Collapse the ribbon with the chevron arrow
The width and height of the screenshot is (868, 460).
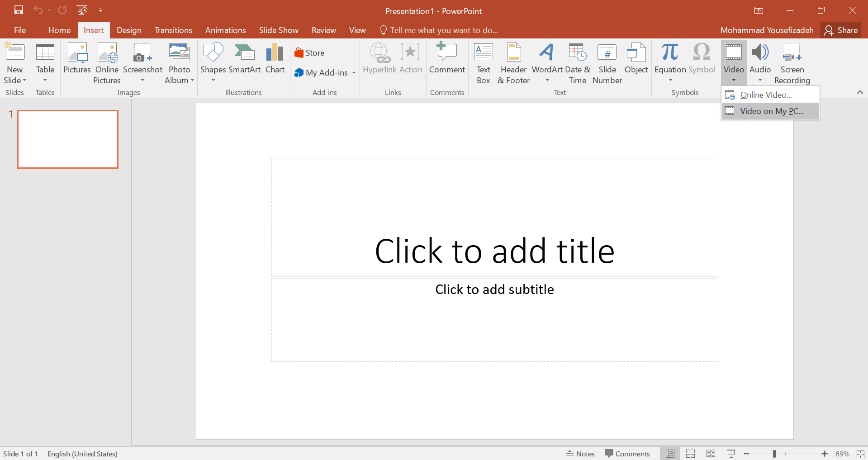click(860, 92)
